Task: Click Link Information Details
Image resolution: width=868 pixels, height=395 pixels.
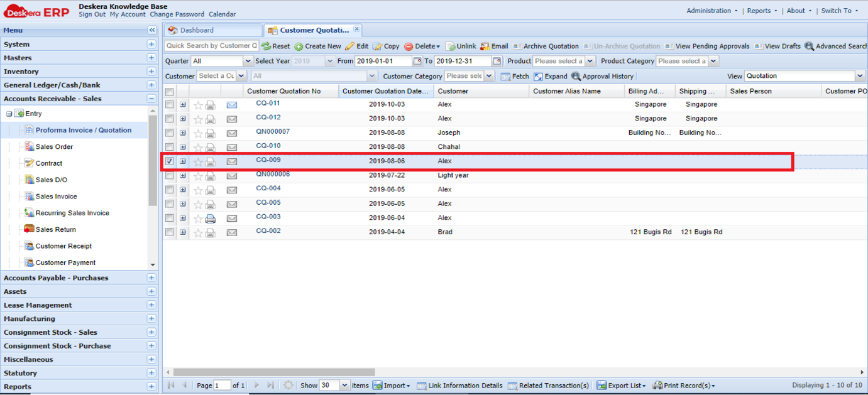Action: (459, 386)
